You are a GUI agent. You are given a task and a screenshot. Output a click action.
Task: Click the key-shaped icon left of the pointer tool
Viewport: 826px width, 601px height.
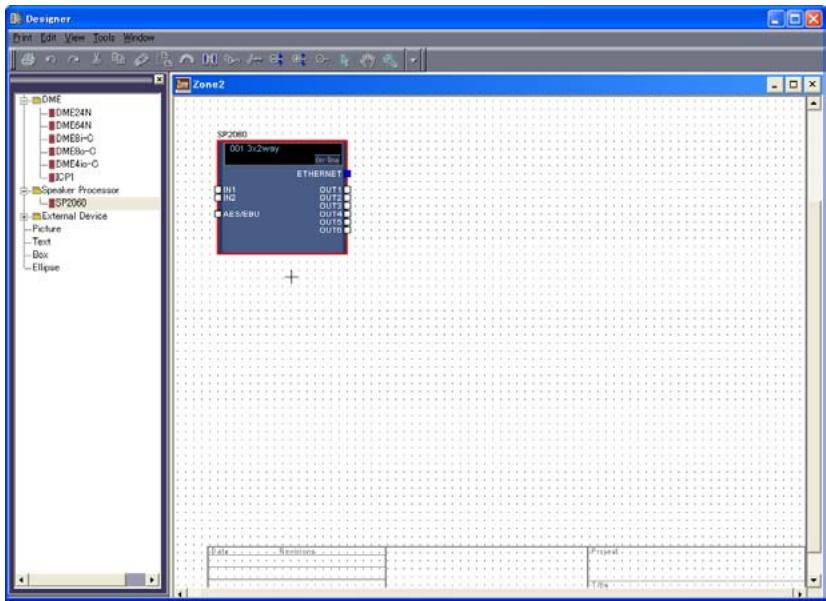pyautogui.click(x=321, y=60)
